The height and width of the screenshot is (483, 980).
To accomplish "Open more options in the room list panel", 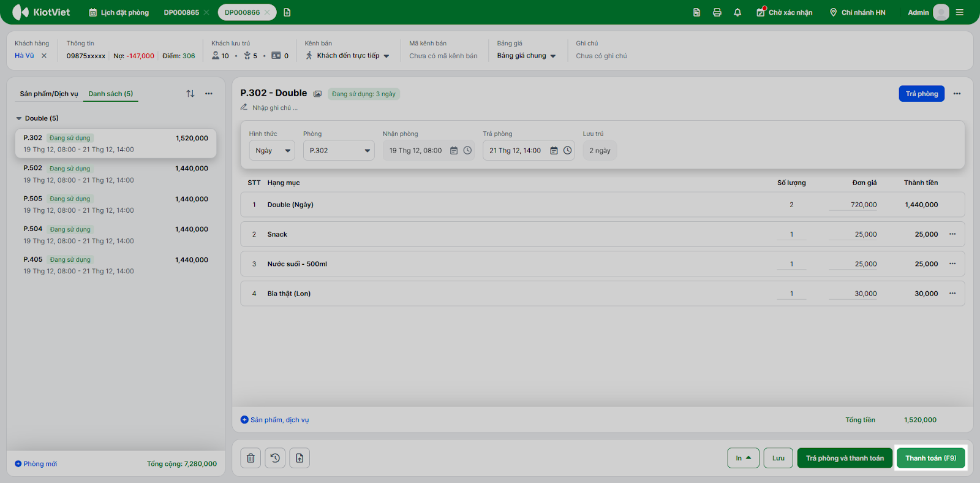I will [x=209, y=94].
